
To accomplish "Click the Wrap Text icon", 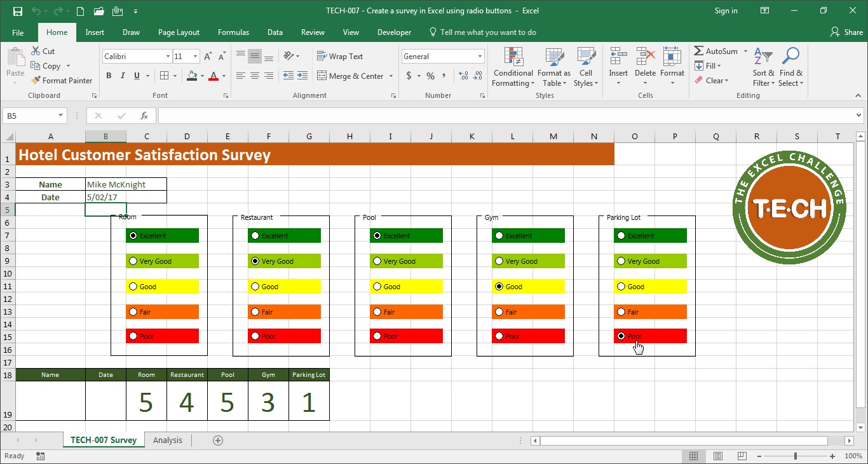I will [x=322, y=57].
